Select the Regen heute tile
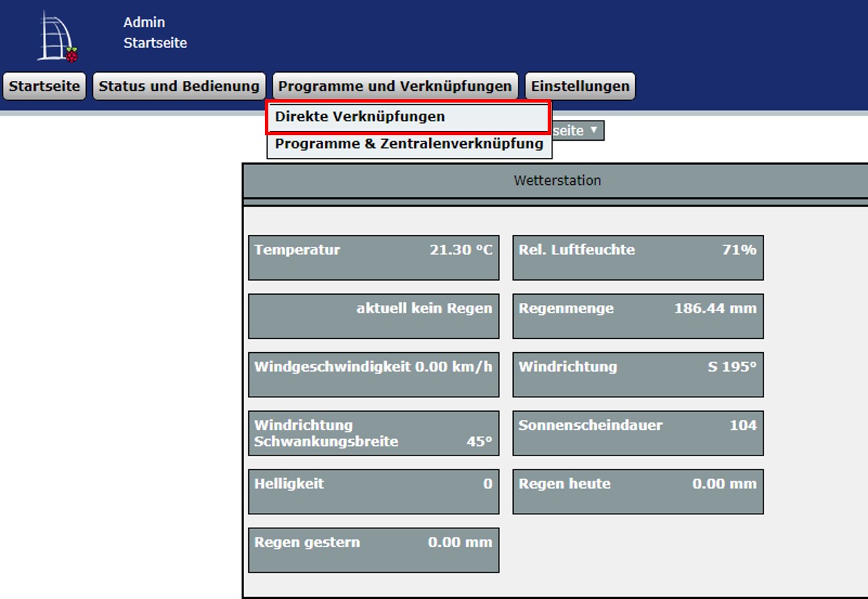Screen dimensions: 868x599 pyautogui.click(x=637, y=491)
